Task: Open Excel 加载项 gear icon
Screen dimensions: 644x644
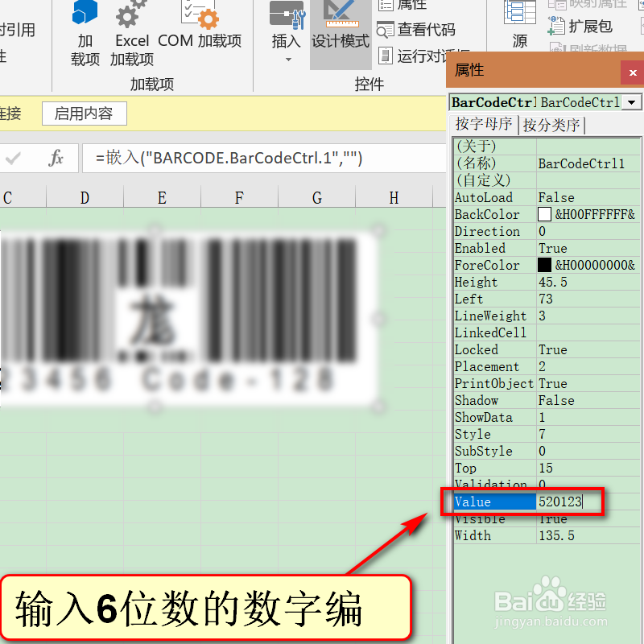Action: [x=132, y=33]
